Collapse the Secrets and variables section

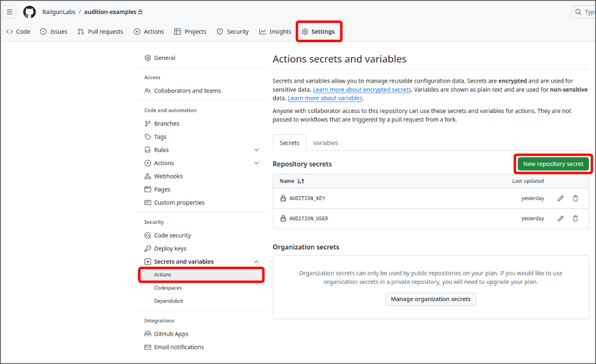pyautogui.click(x=256, y=262)
